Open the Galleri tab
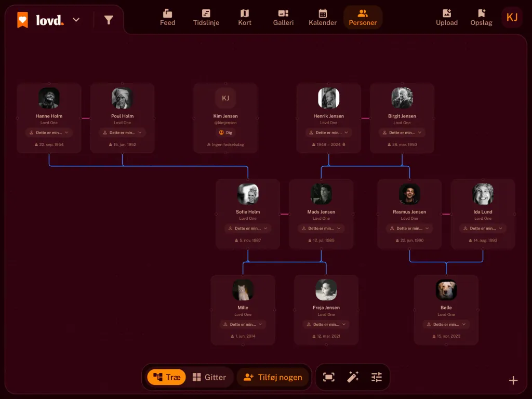Viewport: 532px width, 399px height. [x=283, y=18]
